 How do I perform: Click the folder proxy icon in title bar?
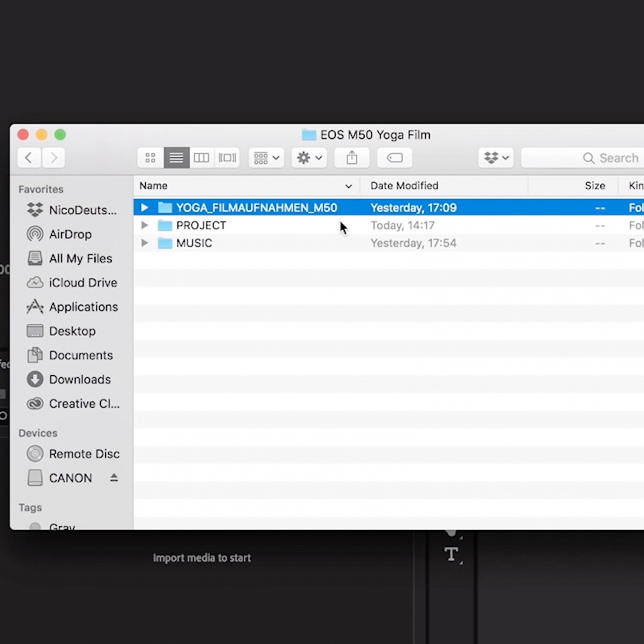pyautogui.click(x=309, y=135)
